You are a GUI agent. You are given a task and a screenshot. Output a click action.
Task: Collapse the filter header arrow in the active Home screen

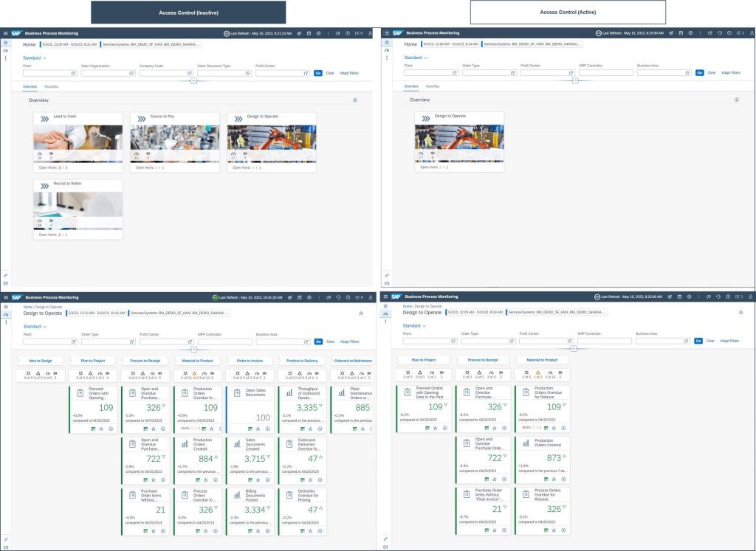tap(574, 80)
